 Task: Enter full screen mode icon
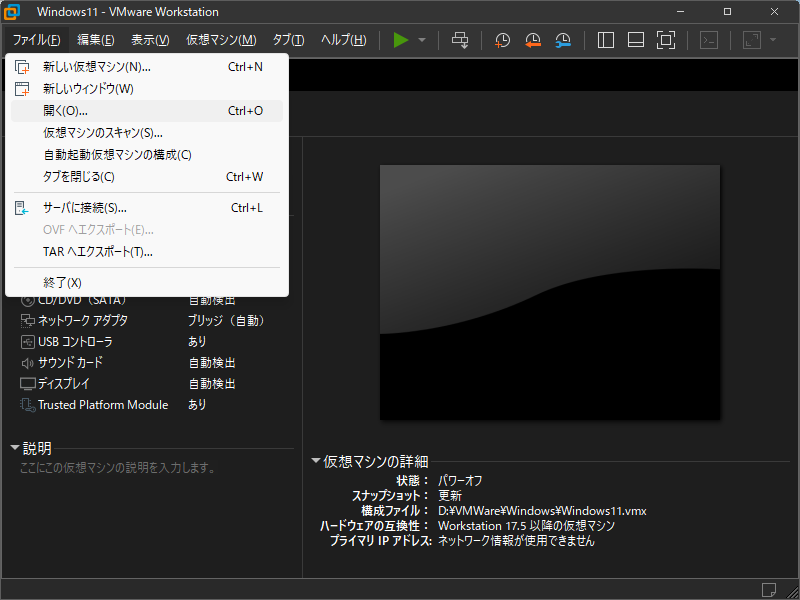(666, 40)
